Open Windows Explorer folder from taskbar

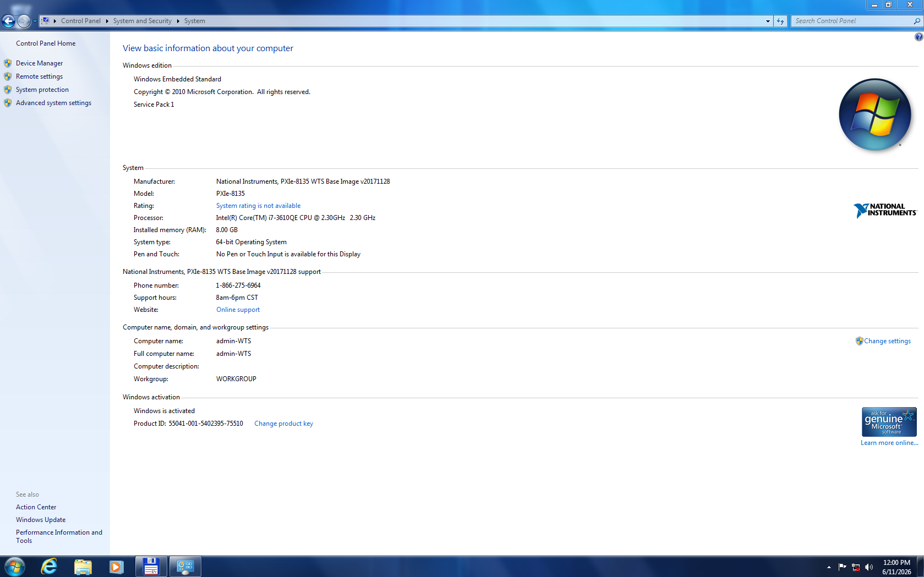[83, 567]
